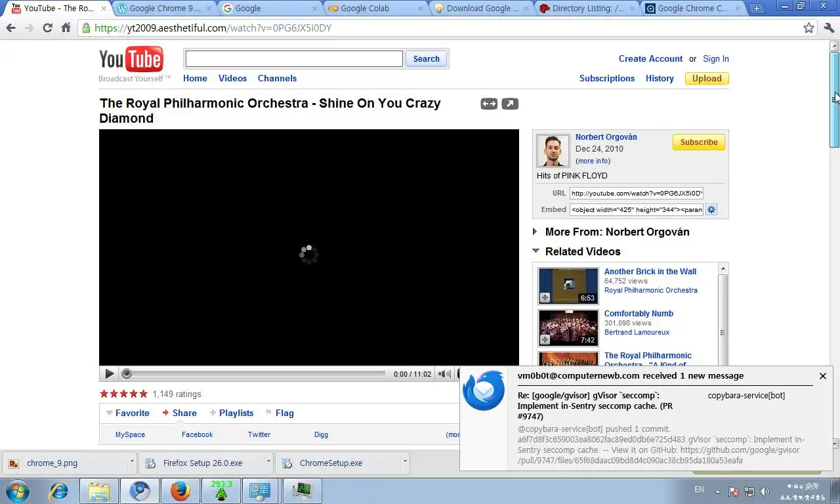
Task: Play the video with the play button
Action: (109, 374)
